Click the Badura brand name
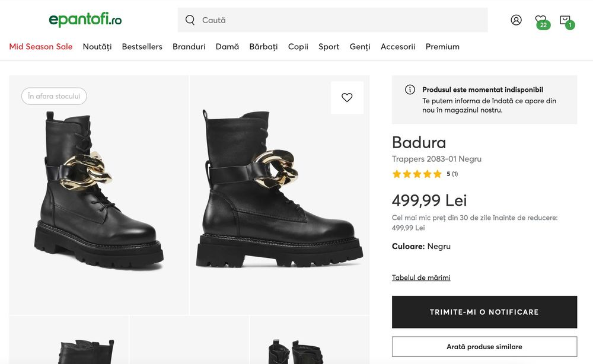 419,142
